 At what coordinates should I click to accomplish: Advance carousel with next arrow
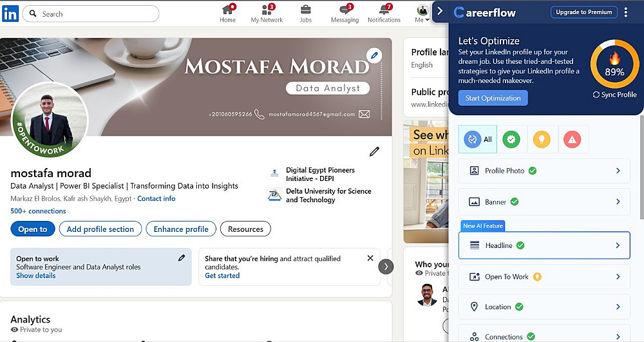(x=386, y=267)
